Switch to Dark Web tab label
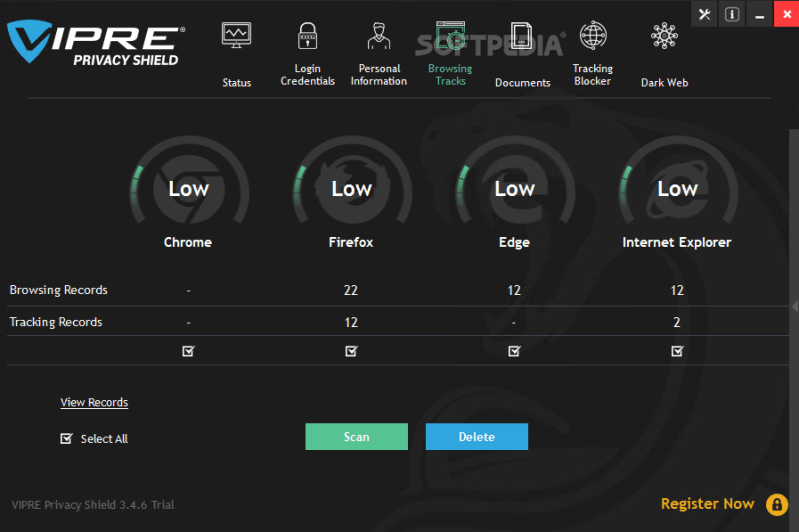The image size is (799, 532). click(x=664, y=83)
